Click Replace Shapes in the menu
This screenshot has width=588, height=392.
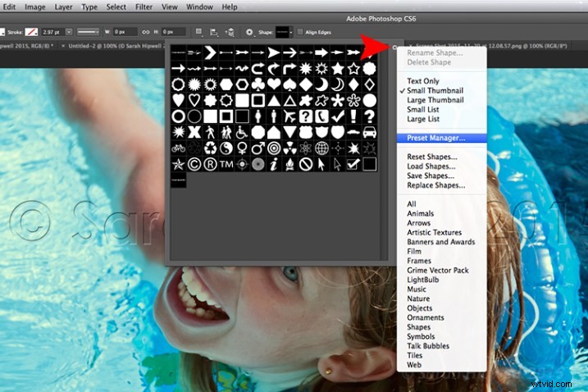click(436, 185)
